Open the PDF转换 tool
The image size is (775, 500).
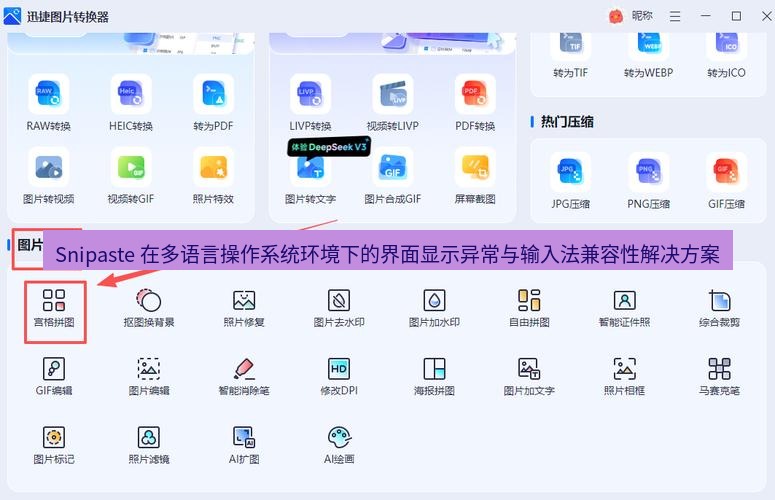coord(475,104)
